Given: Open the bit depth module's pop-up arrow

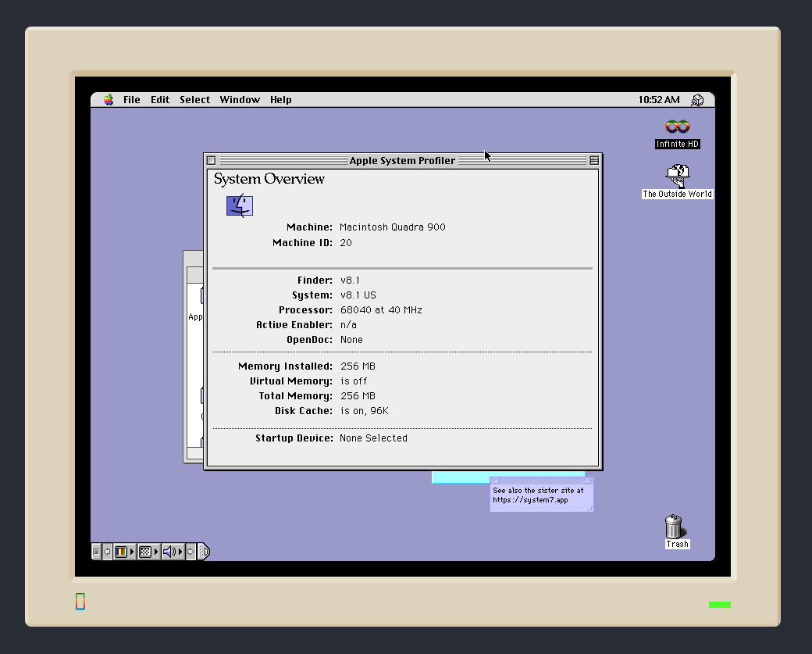Looking at the screenshot, I should point(131,551).
